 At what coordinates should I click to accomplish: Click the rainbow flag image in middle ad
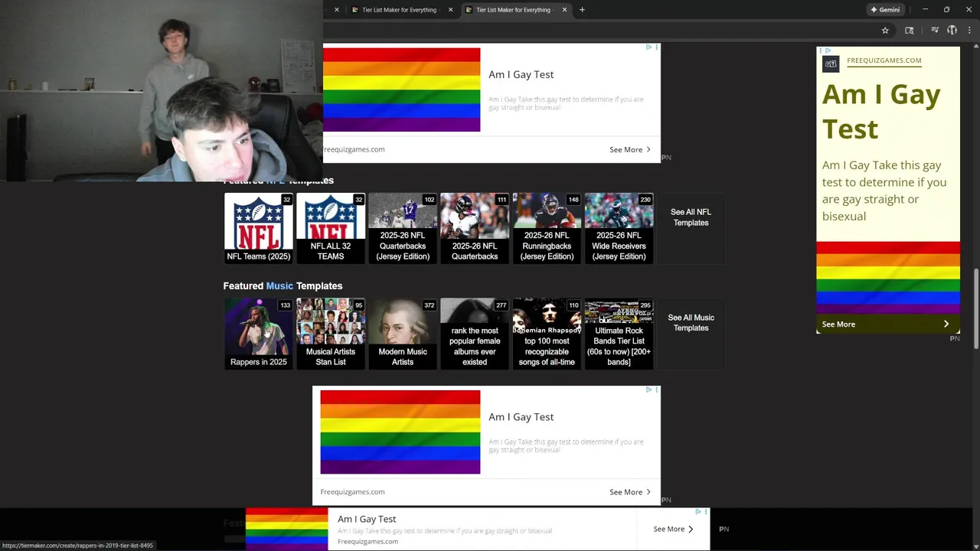400,432
